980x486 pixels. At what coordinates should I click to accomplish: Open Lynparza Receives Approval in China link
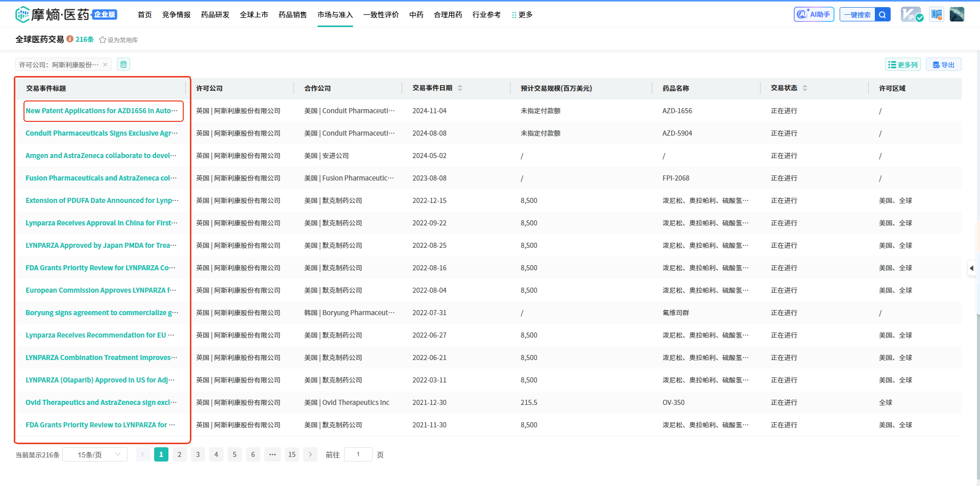pyautogui.click(x=102, y=223)
